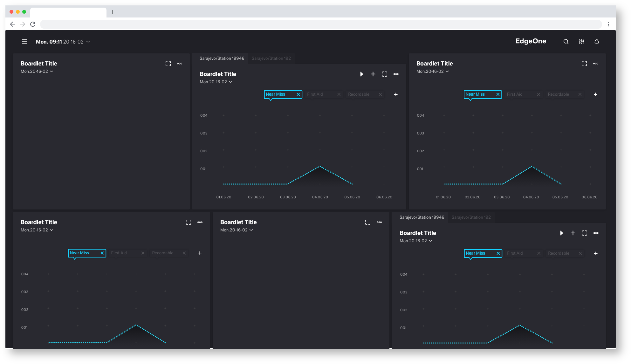
Task: Expand header date dropdown Mon. 09:11
Action: 63,42
